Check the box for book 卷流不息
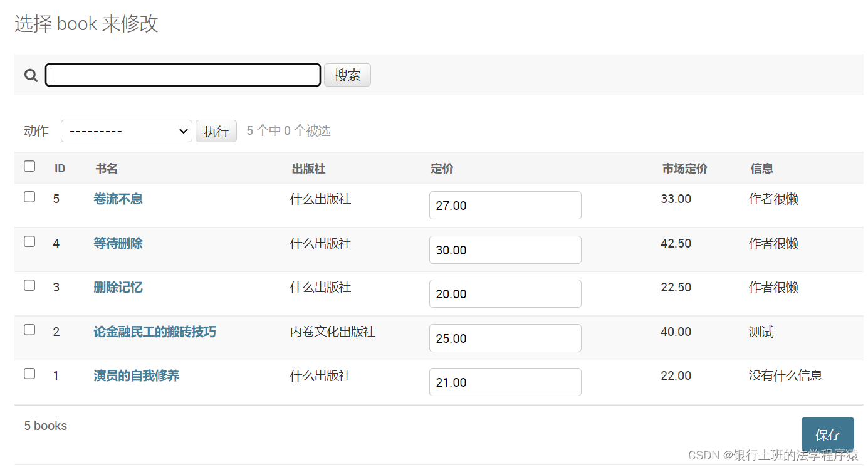Screen dimensions: 868x467 click(x=29, y=197)
